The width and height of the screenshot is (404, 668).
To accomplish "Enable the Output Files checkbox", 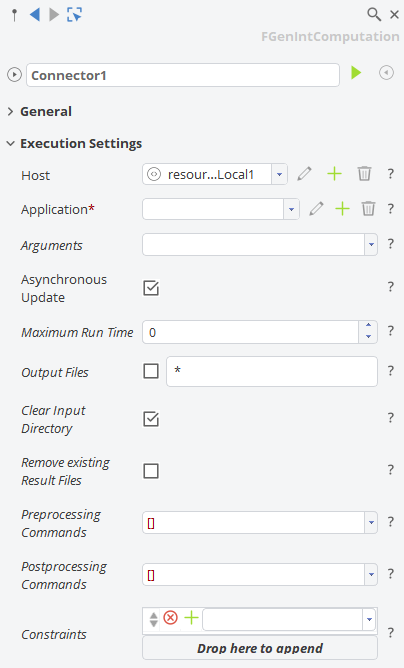I will click(x=151, y=371).
